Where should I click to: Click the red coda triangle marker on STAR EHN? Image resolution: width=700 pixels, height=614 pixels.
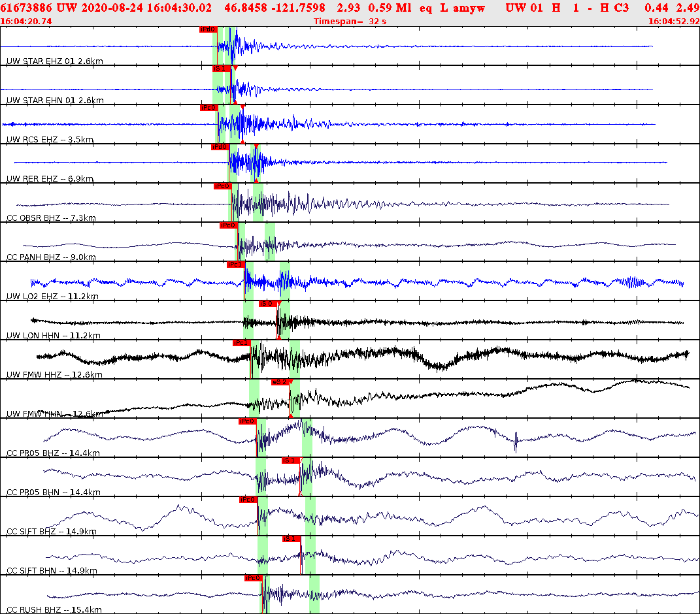tap(235, 67)
